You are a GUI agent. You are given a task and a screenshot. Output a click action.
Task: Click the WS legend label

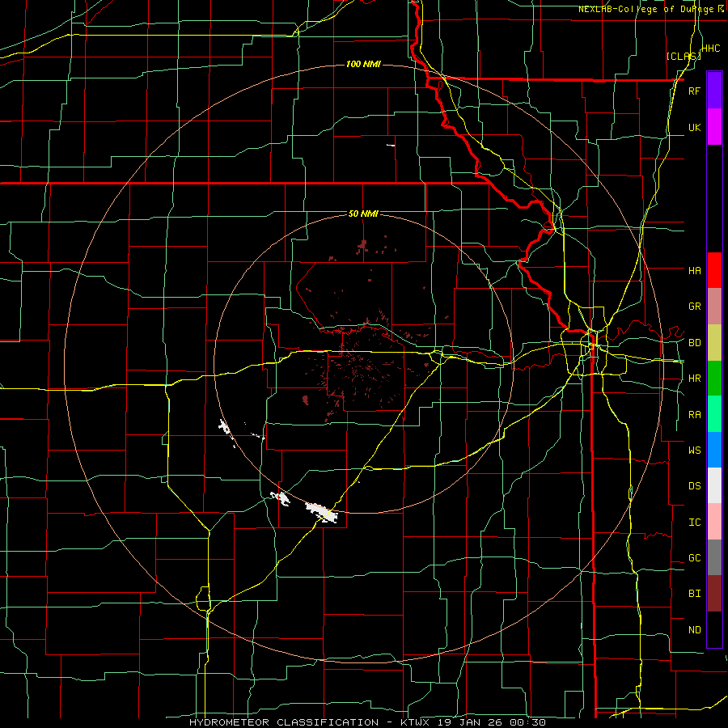tap(694, 451)
